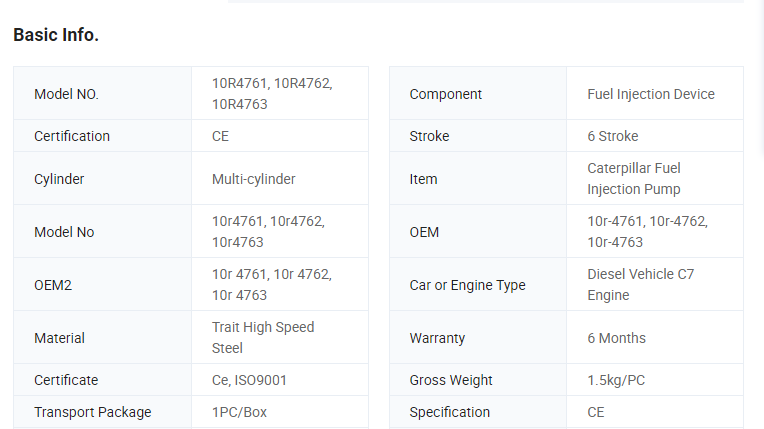Click the 10R4761, 10R4762, 10R4763 value
This screenshot has height=429, width=764.
(x=271, y=94)
